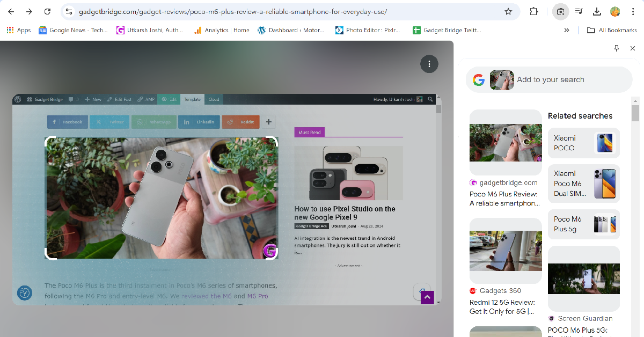Select the Template tab in admin bar
Image resolution: width=644 pixels, height=337 pixels.
(192, 99)
